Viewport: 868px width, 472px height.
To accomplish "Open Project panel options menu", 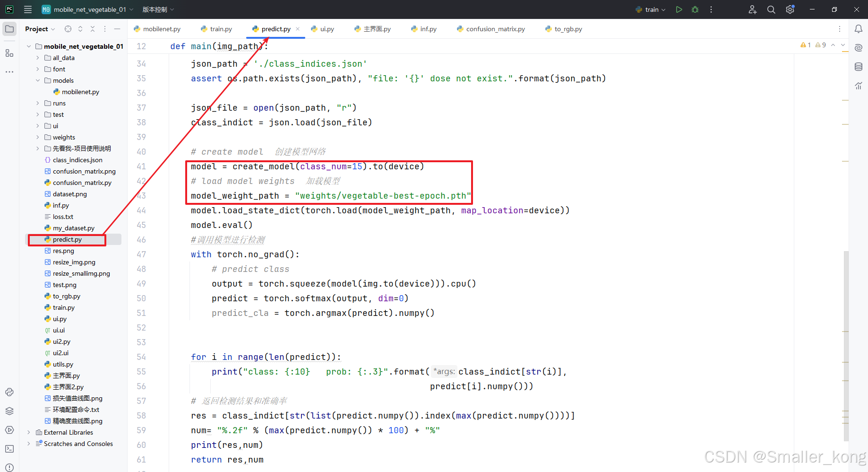I will click(x=105, y=29).
